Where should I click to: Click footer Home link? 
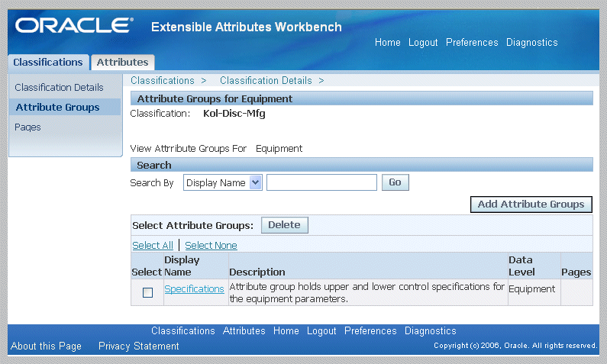286,330
